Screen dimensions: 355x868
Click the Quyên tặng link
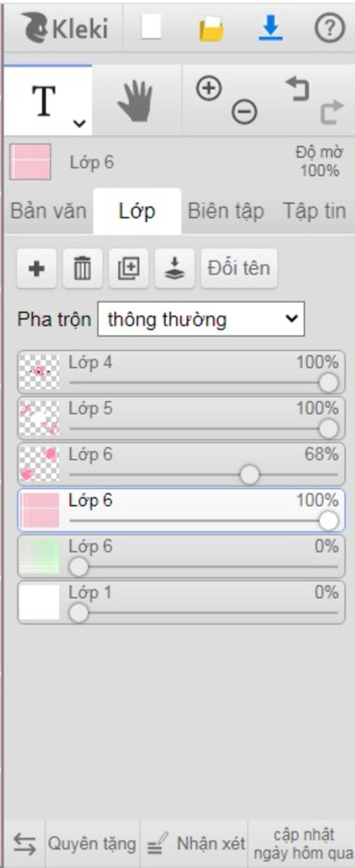[92, 844]
